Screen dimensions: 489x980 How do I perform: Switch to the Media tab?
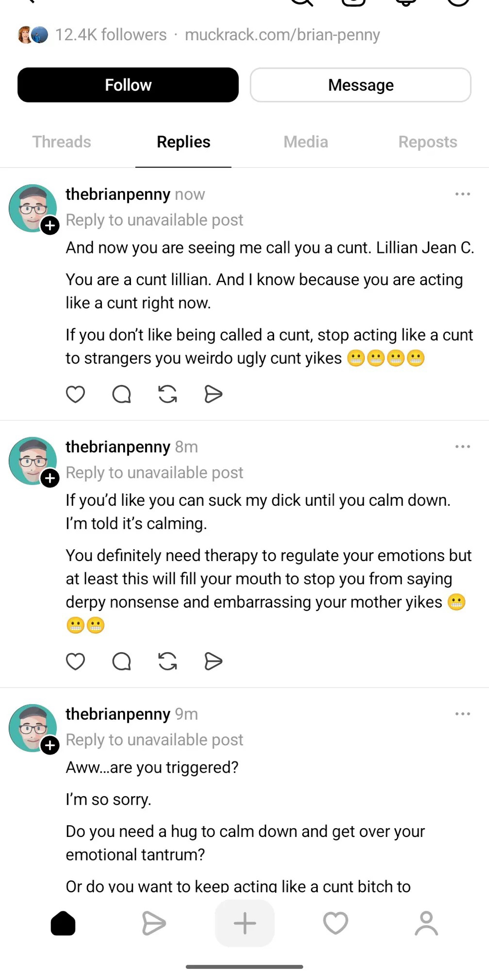(x=306, y=142)
